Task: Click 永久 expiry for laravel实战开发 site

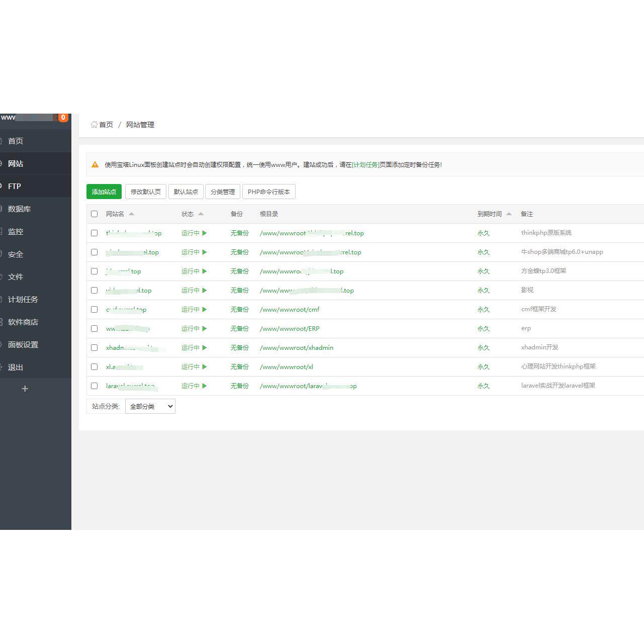Action: coord(484,386)
